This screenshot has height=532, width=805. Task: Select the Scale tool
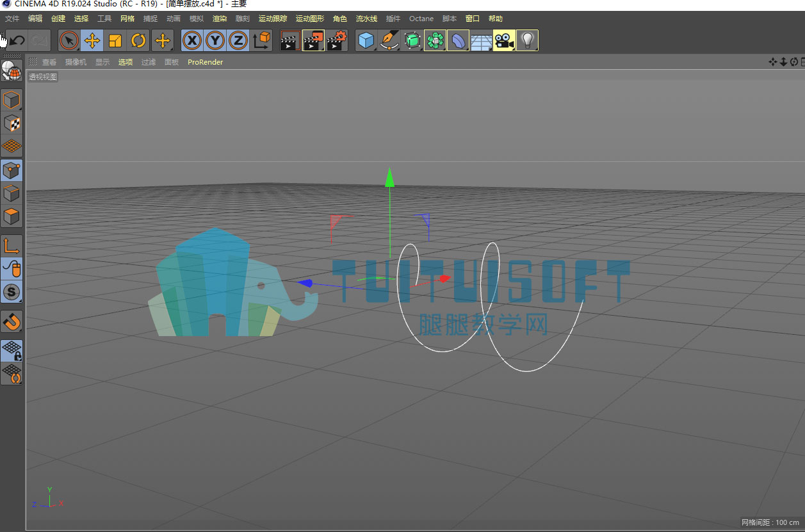pyautogui.click(x=115, y=41)
